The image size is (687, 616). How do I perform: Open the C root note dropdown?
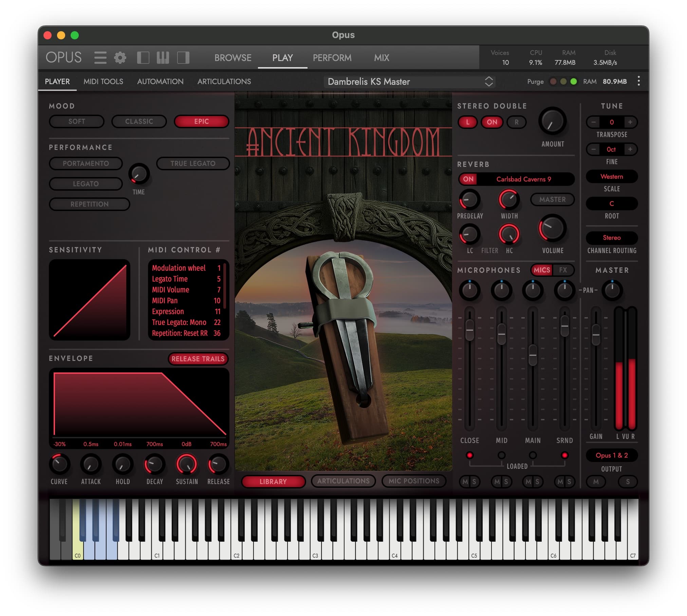[612, 204]
